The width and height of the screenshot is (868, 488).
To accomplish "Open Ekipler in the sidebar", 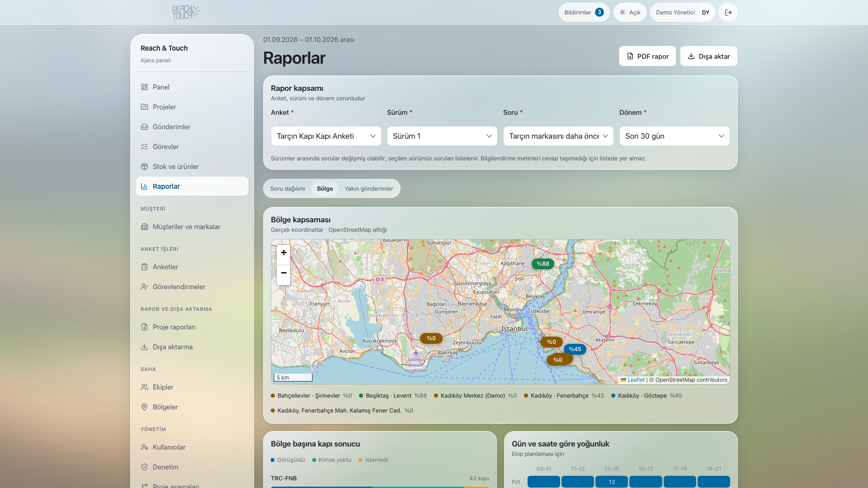I will [x=192, y=387].
